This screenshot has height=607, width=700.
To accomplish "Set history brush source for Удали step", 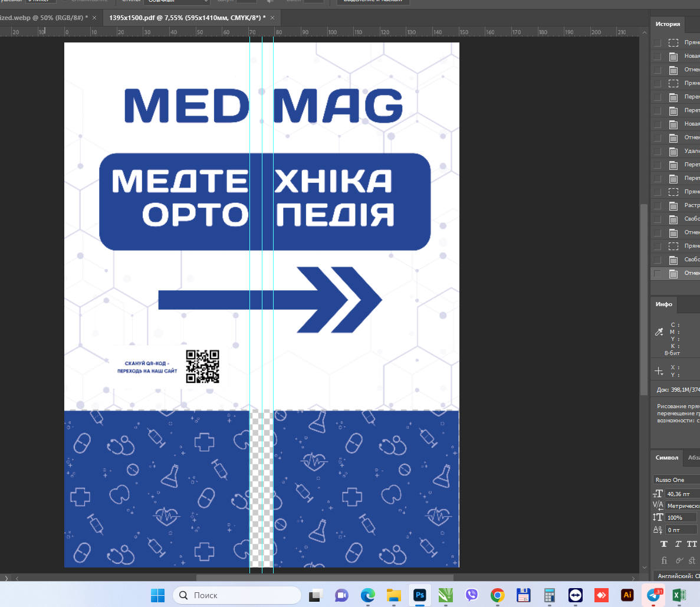I will coord(657,151).
